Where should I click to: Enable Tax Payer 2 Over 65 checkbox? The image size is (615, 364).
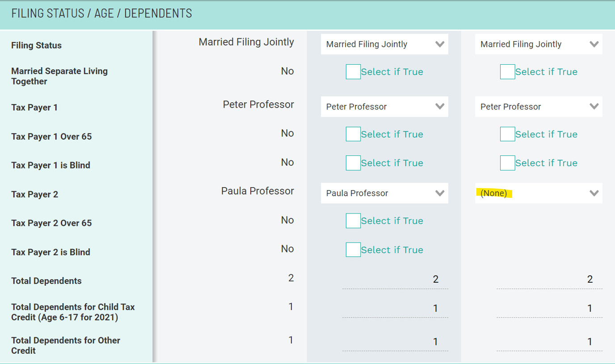pyautogui.click(x=353, y=220)
